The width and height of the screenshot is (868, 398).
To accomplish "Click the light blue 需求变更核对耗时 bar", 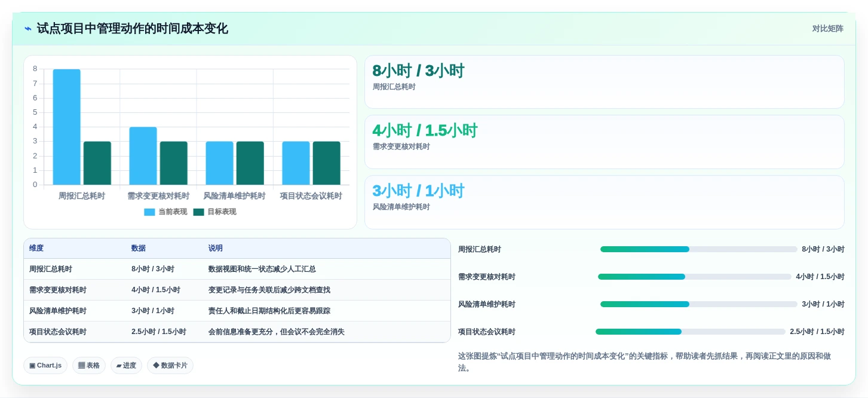I will coord(143,156).
